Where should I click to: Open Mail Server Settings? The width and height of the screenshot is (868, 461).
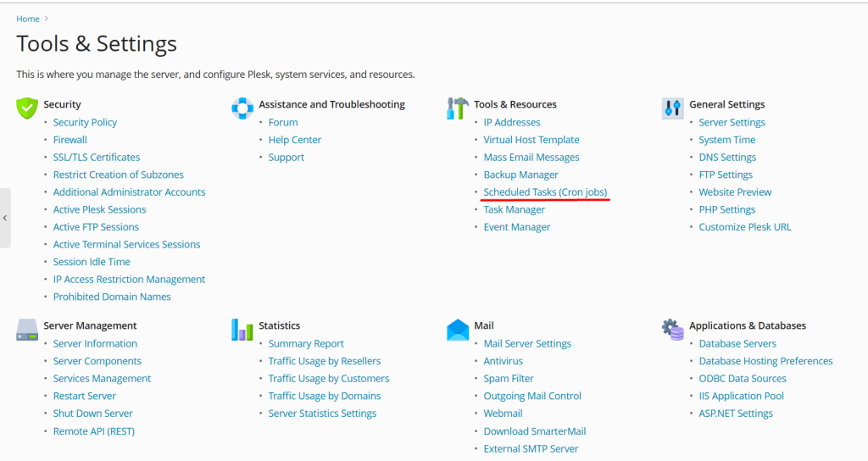(527, 344)
